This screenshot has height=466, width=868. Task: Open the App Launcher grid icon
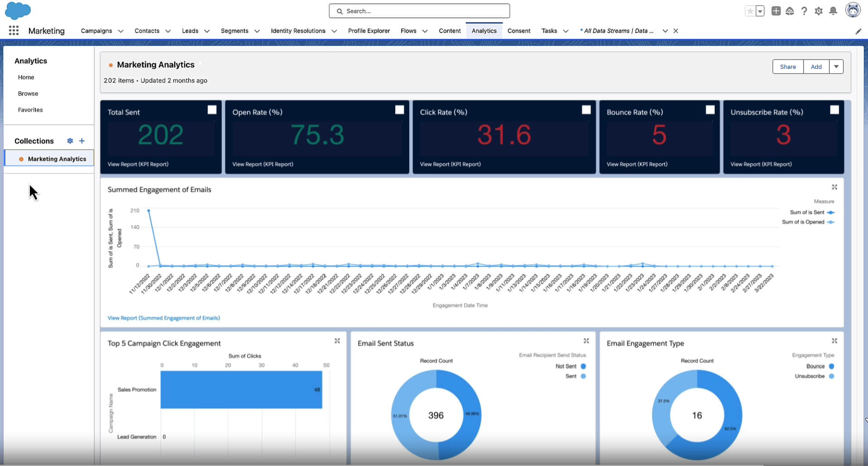14,30
